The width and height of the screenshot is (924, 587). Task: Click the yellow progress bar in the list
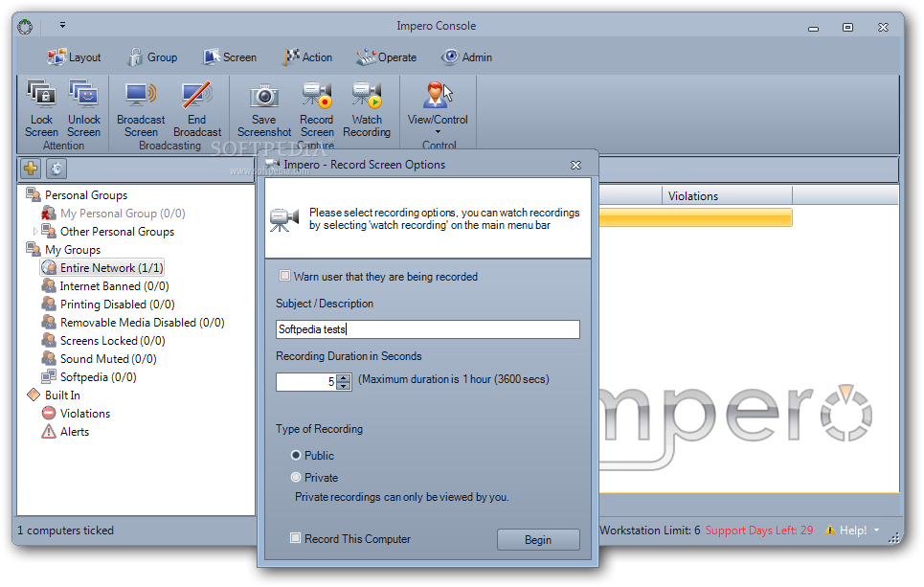pos(695,217)
